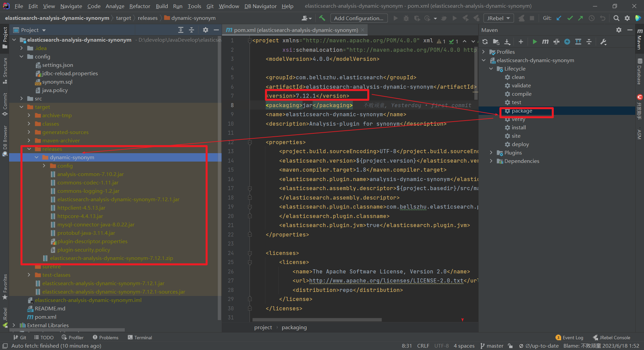Show Git history clock icon
This screenshot has height=350, width=644.
[x=592, y=18]
